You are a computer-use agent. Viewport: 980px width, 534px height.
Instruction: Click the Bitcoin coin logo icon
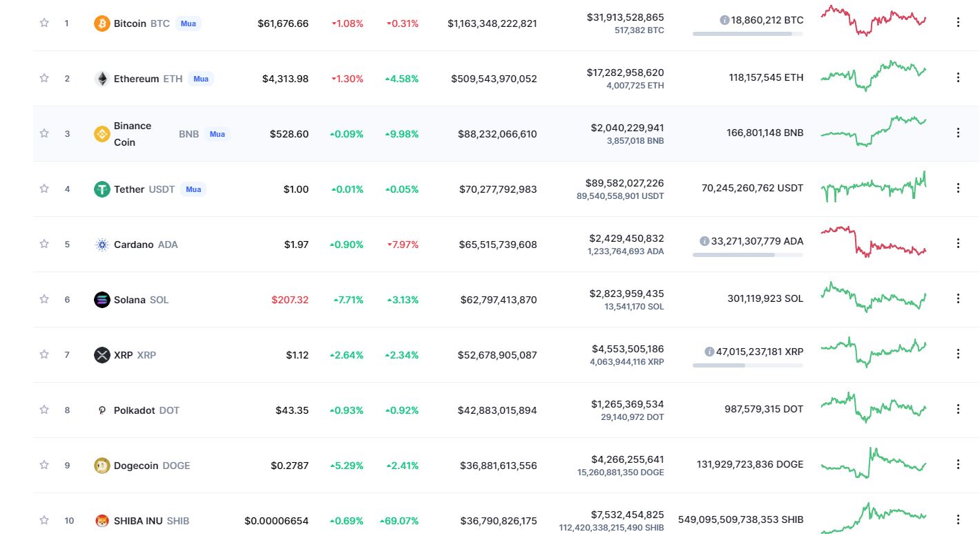(x=102, y=23)
